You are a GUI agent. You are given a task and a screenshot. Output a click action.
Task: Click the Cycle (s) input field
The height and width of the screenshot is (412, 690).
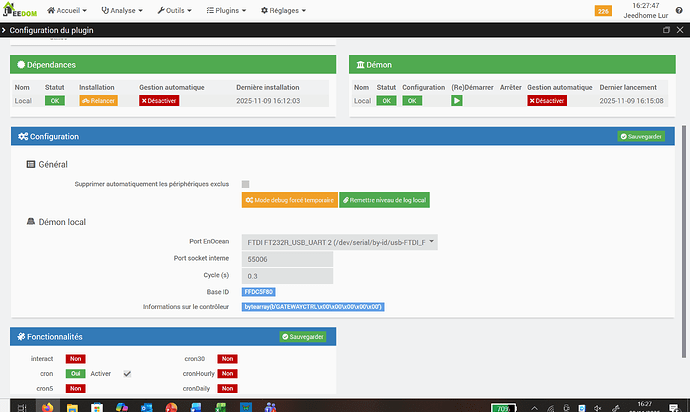(x=287, y=276)
